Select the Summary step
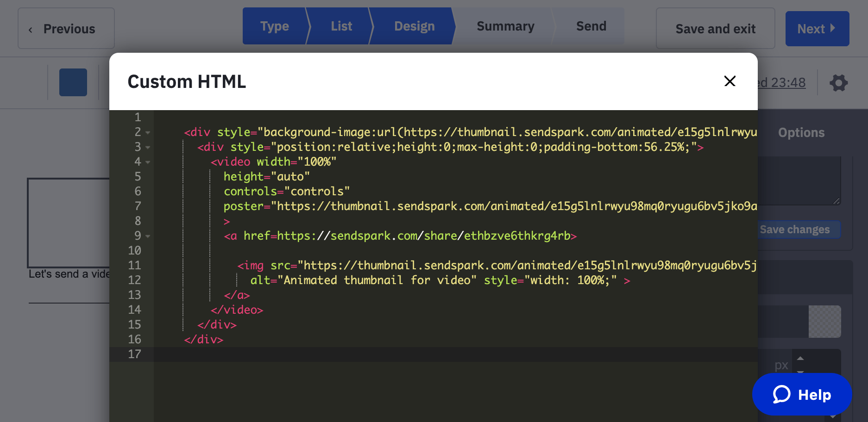 pyautogui.click(x=505, y=26)
